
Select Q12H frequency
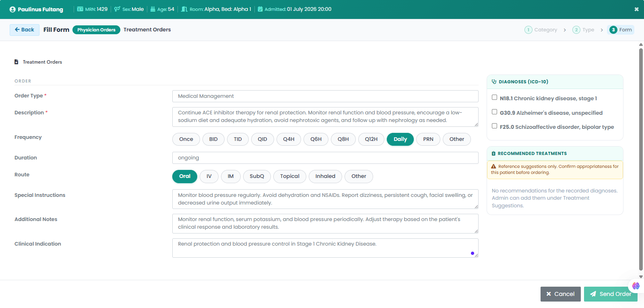coord(371,139)
